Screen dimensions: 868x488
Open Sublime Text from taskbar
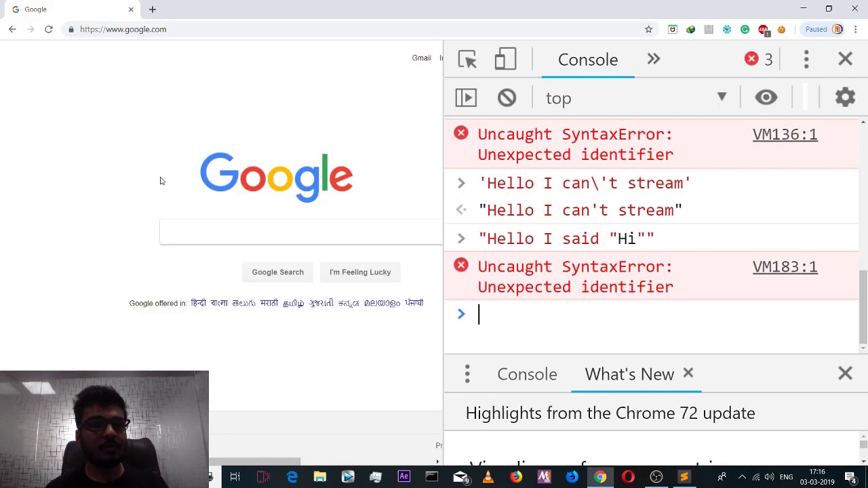(x=684, y=476)
